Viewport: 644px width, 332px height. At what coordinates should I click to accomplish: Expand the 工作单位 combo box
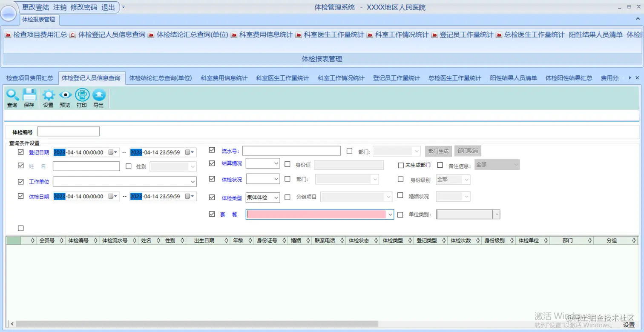pyautogui.click(x=193, y=182)
